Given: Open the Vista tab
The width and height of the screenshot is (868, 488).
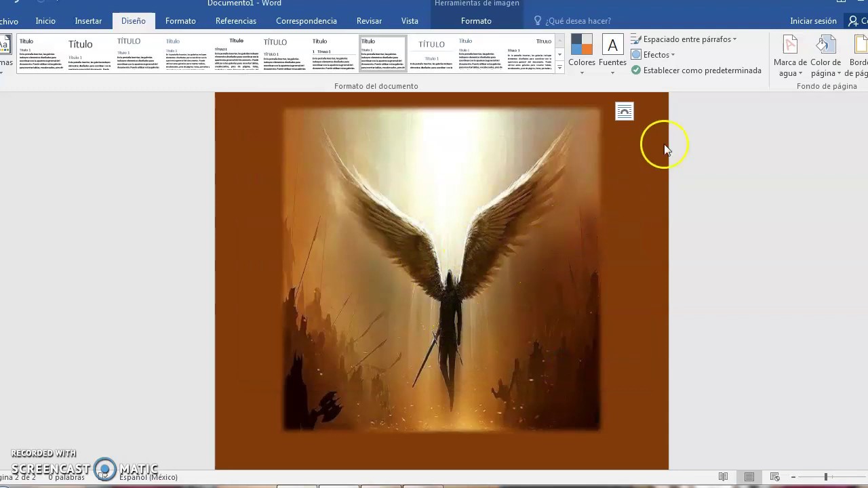Looking at the screenshot, I should 410,21.
